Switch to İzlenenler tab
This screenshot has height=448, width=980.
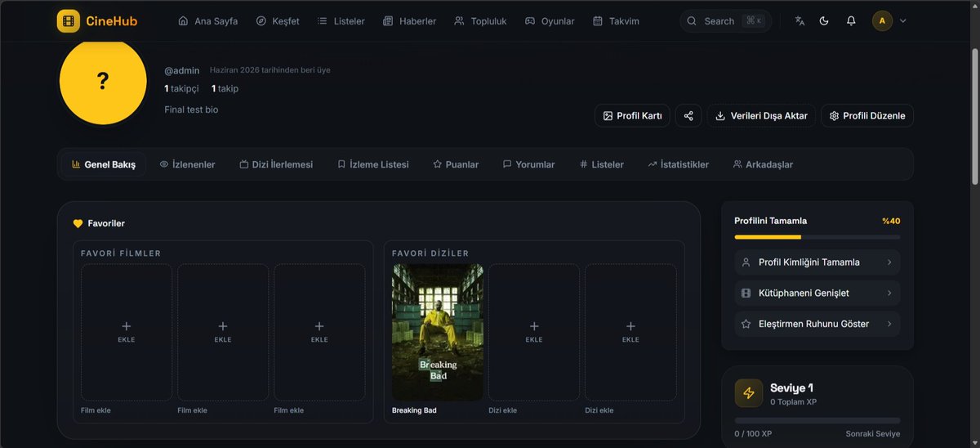coord(187,164)
